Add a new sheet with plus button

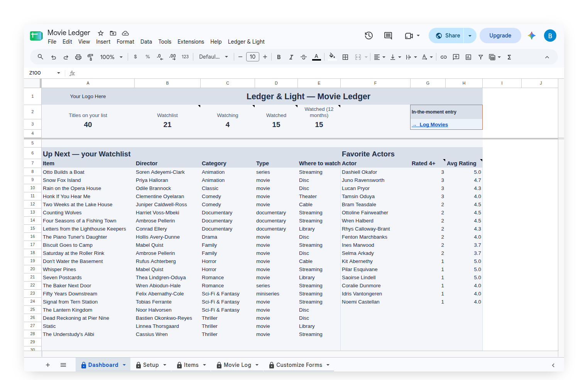[48, 365]
